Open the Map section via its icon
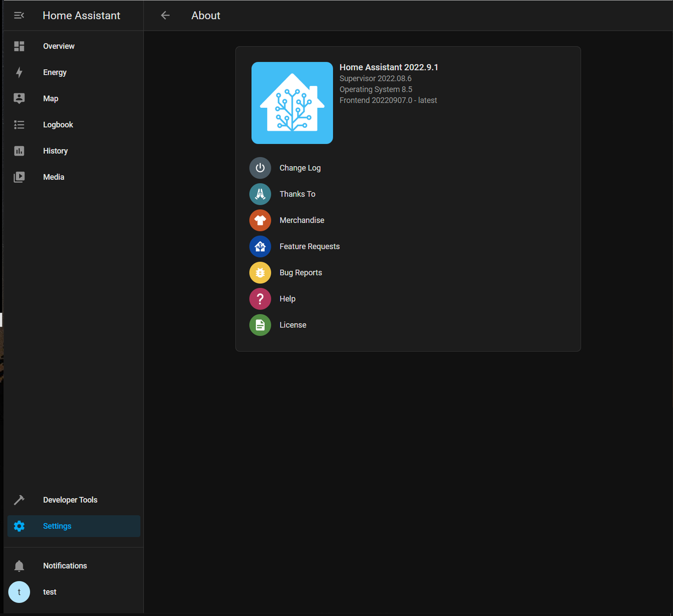The width and height of the screenshot is (673, 616). pos(19,98)
